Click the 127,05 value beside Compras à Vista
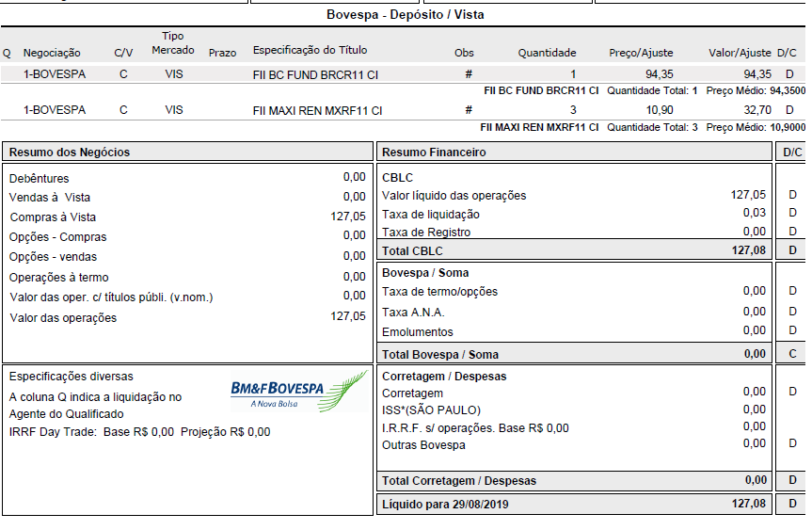The image size is (812, 530). (348, 216)
